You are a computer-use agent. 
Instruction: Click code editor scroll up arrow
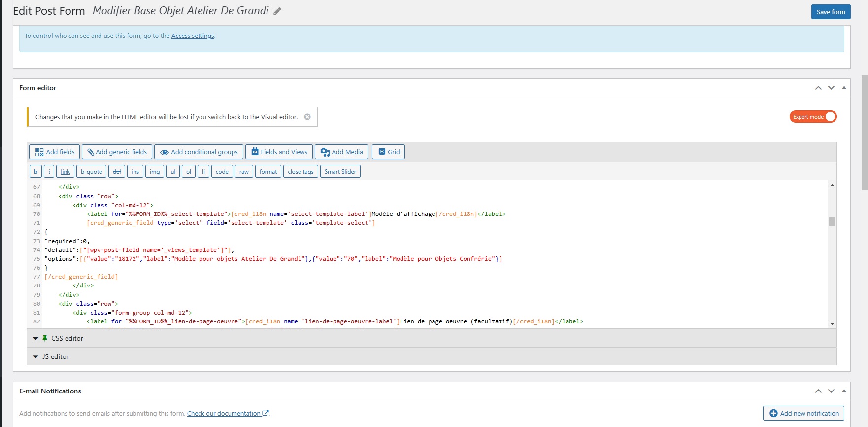(832, 185)
